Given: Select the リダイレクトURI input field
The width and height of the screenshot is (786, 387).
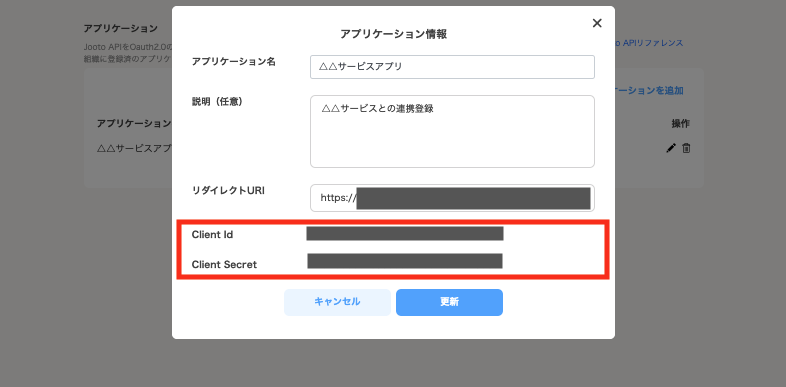Looking at the screenshot, I should [x=452, y=198].
